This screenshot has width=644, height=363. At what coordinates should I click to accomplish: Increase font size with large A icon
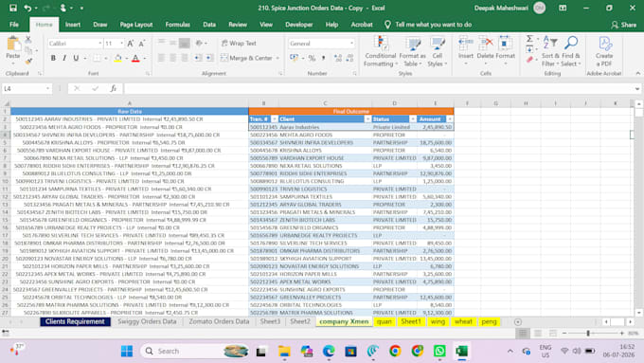pos(130,44)
